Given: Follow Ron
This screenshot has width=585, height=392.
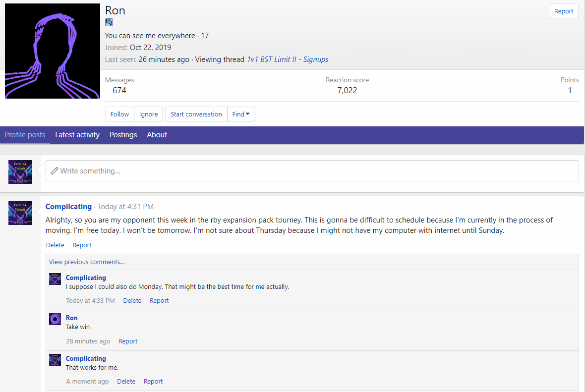Looking at the screenshot, I should click(x=119, y=114).
